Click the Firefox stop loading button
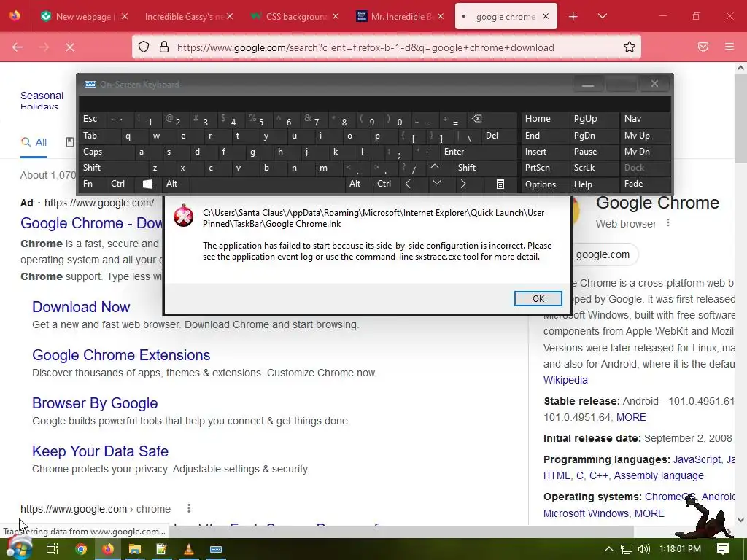The image size is (747, 560). [x=70, y=47]
